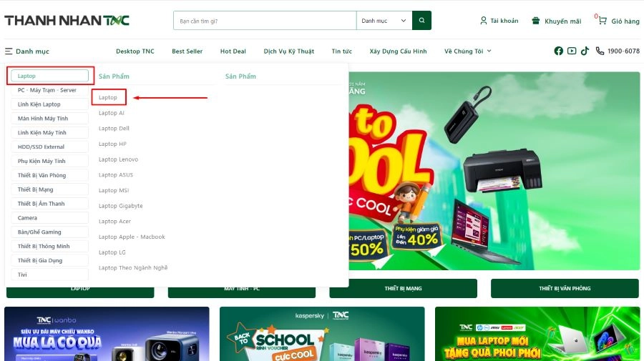This screenshot has width=644, height=361.
Task: Select Thiết Bị Thông Minh category
Action: point(49,246)
